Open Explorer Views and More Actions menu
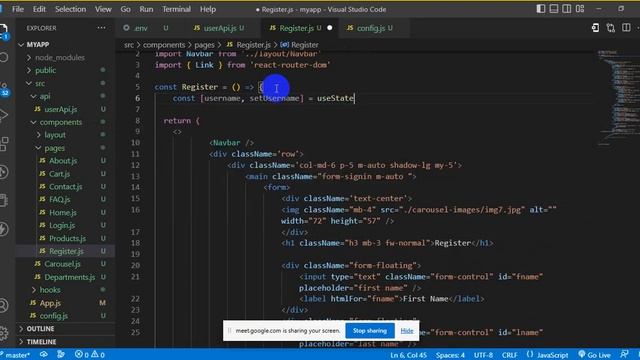 tap(101, 28)
